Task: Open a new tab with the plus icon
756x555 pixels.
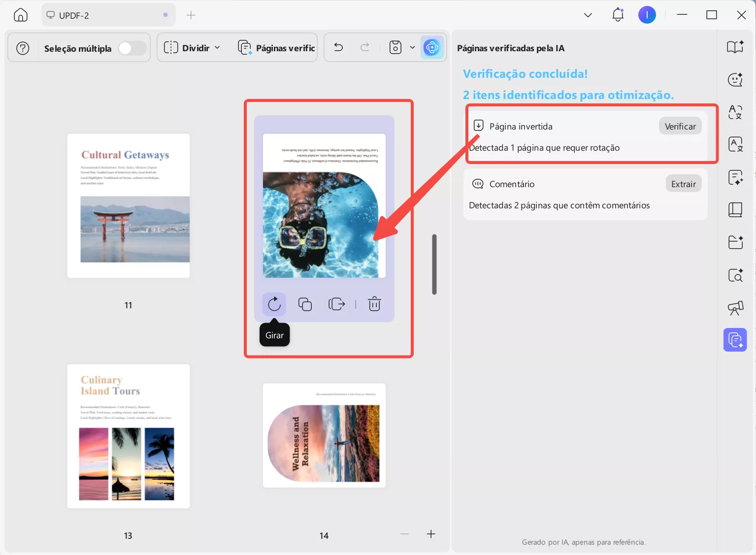Action: pos(191,15)
